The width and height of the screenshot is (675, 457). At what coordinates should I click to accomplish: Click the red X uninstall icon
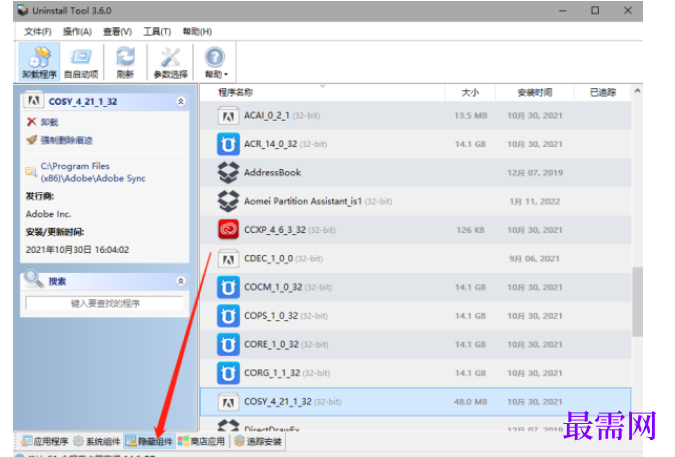pos(31,122)
